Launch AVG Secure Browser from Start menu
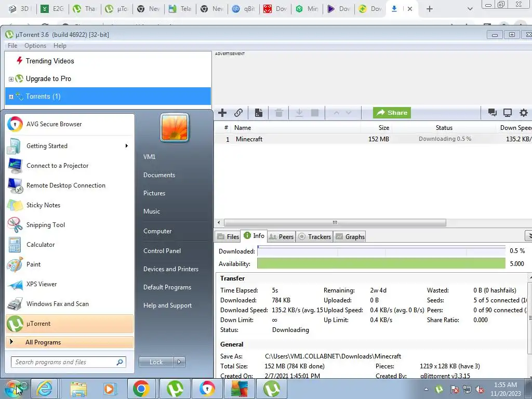The image size is (532, 399). (x=70, y=124)
